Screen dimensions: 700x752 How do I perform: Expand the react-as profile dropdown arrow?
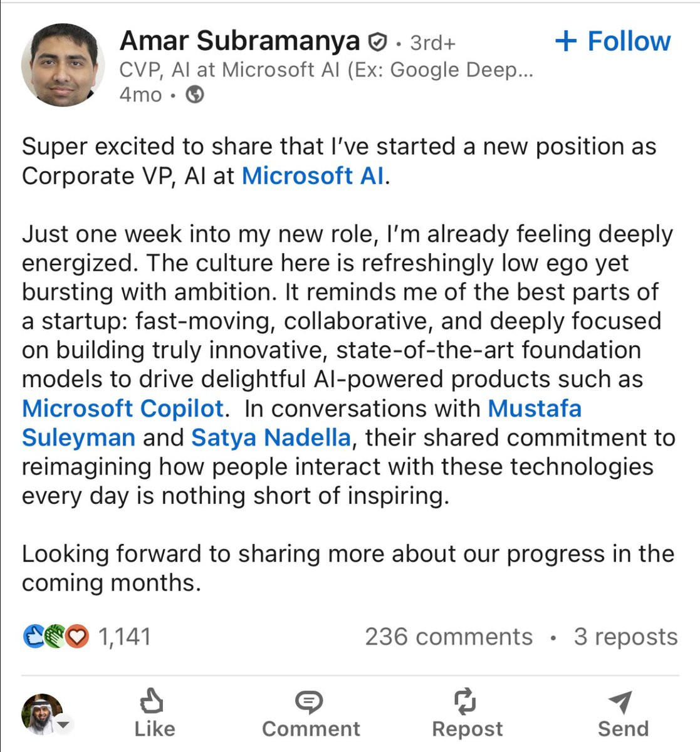tap(64, 724)
